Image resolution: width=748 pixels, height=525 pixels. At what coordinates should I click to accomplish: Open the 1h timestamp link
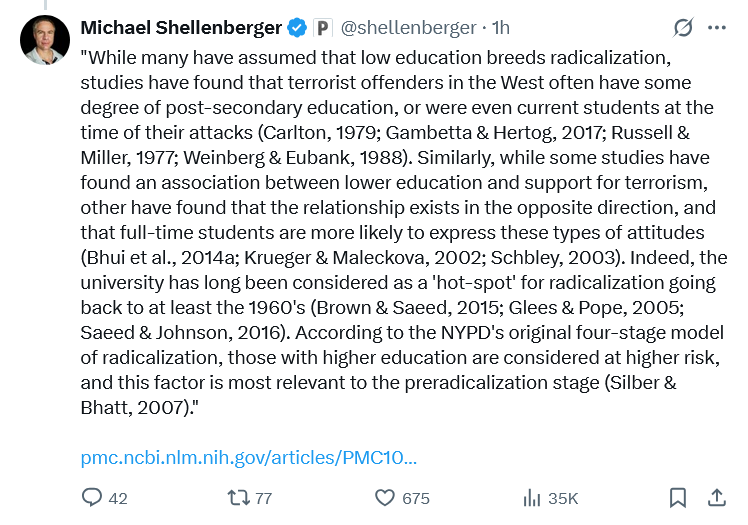(500, 28)
